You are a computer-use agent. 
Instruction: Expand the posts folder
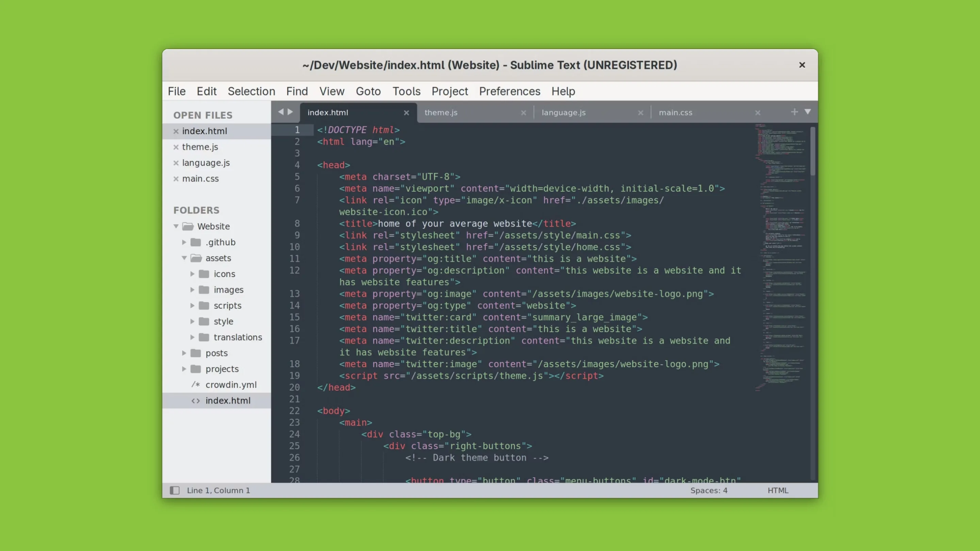click(184, 353)
